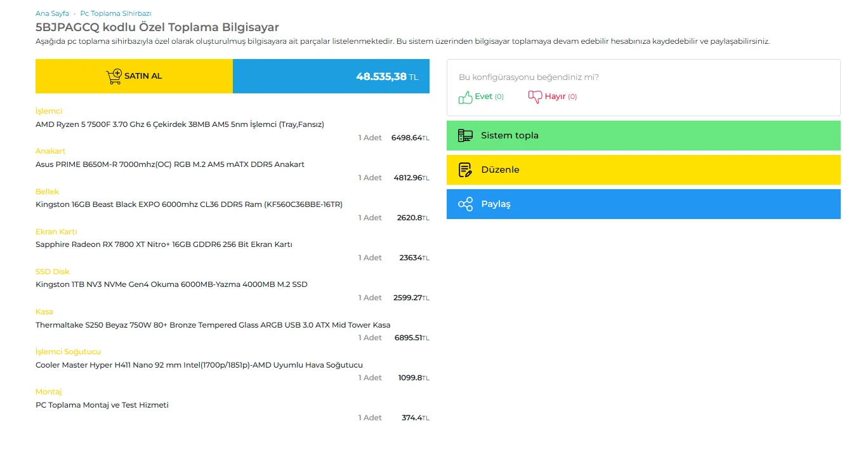Screen dimensions: 868x466
Task: Click the thumbs-up Evet icon
Action: click(x=466, y=97)
